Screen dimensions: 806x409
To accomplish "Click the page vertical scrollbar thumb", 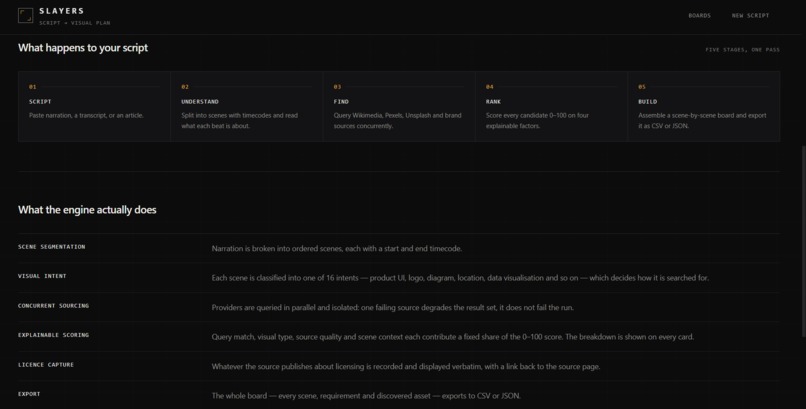I will tap(803, 241).
